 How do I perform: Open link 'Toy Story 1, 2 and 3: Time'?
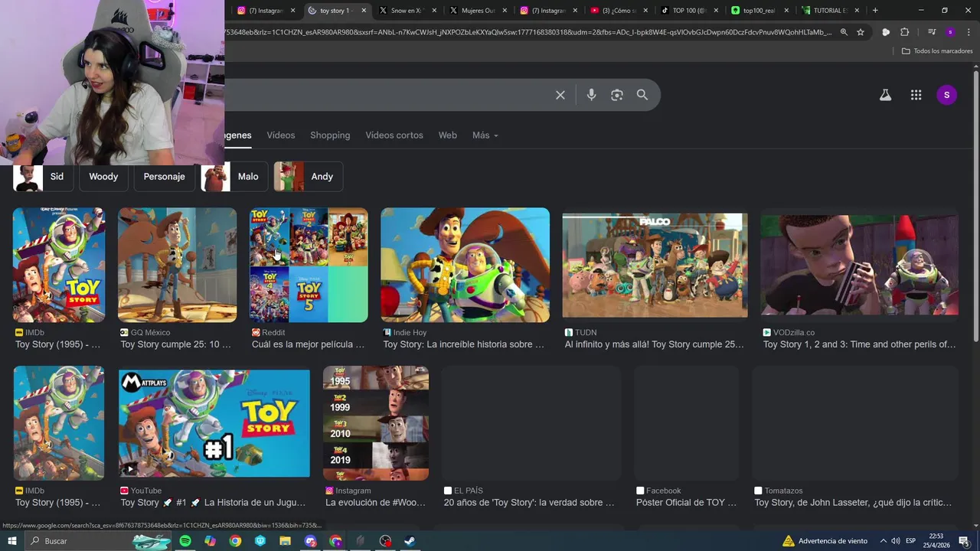point(859,344)
